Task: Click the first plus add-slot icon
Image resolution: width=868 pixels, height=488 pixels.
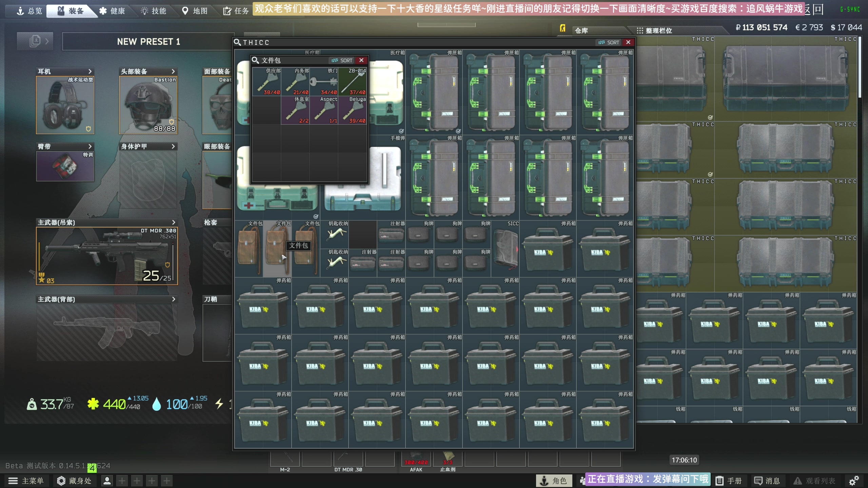Action: pos(122,481)
